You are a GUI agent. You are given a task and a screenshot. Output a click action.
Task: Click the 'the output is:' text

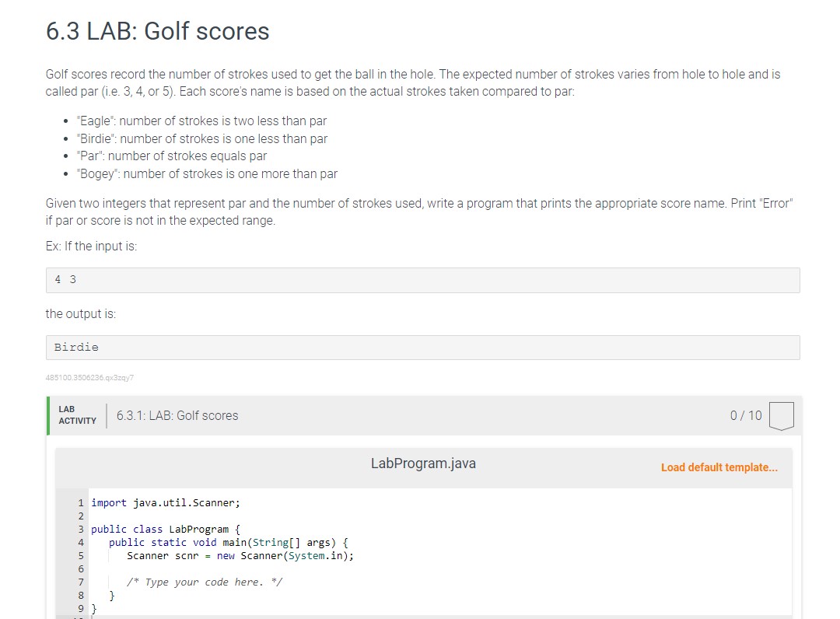80,314
